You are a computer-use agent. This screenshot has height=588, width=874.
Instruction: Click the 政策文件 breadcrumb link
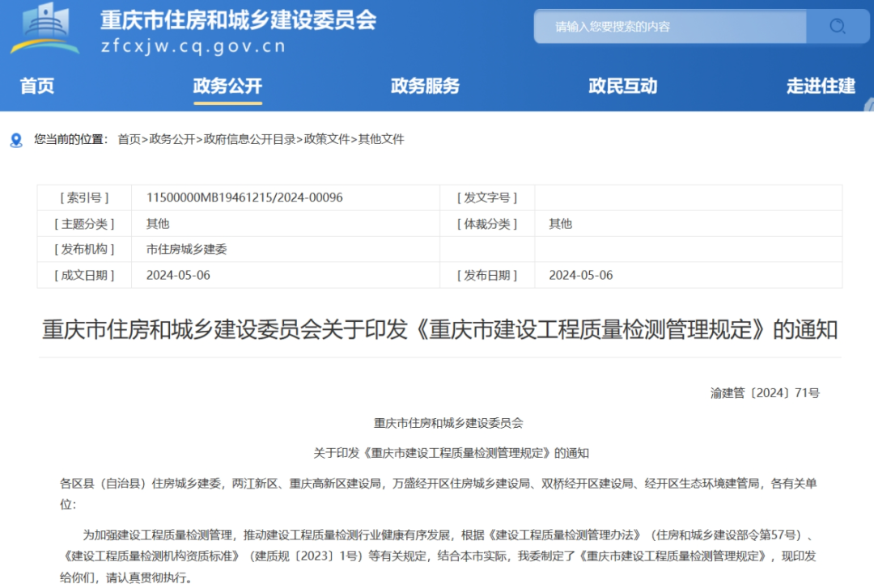pyautogui.click(x=326, y=139)
